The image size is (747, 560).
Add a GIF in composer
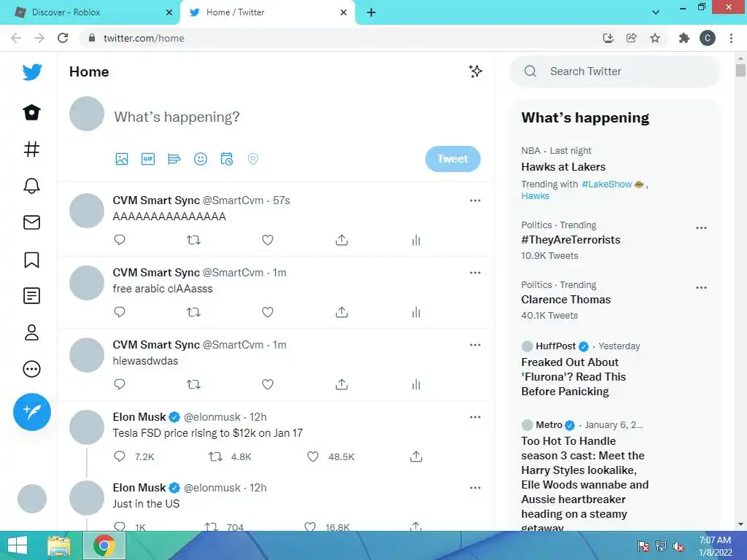click(148, 158)
